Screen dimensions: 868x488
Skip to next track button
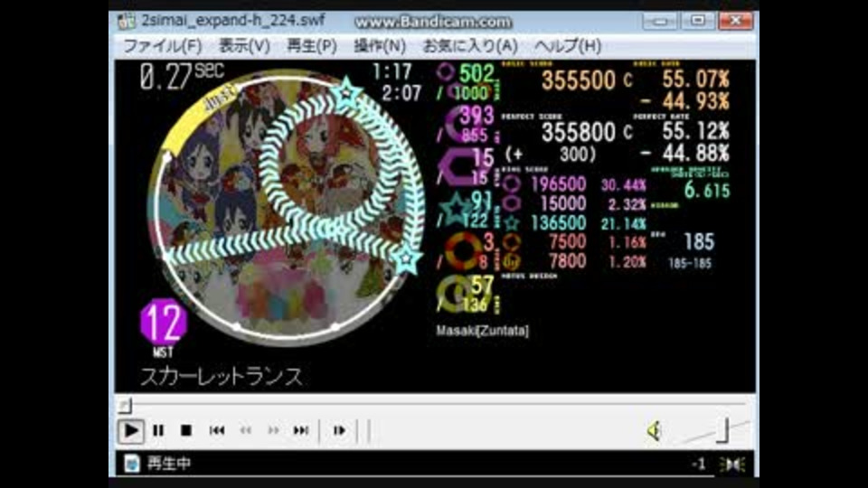[301, 430]
